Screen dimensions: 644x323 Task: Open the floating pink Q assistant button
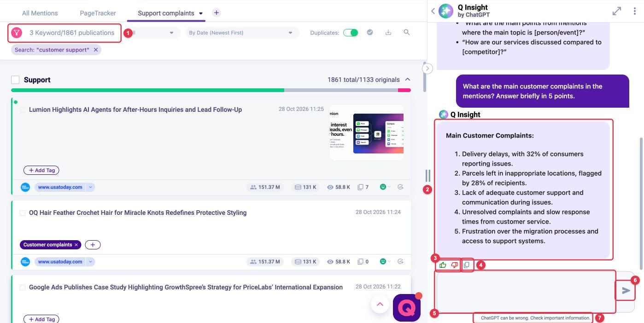407,307
